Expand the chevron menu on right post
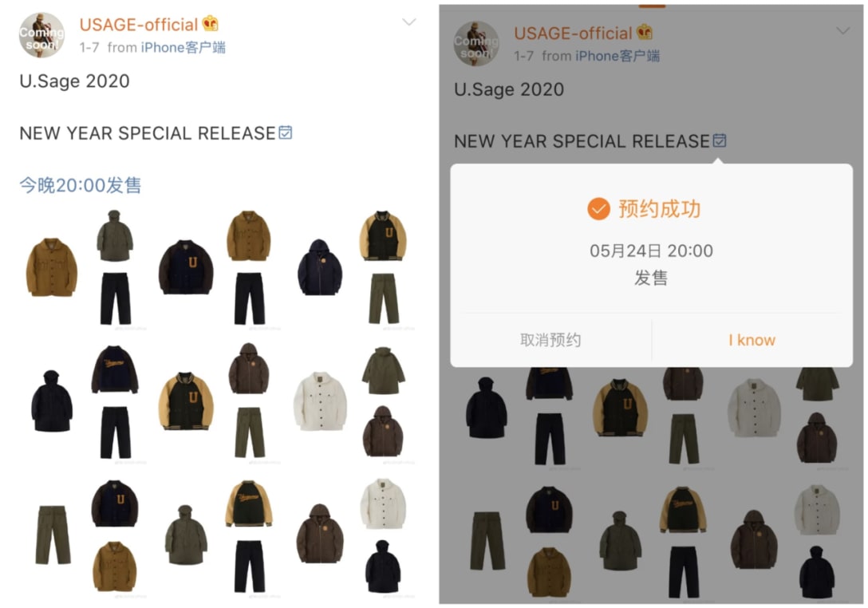868x608 pixels. tap(842, 31)
